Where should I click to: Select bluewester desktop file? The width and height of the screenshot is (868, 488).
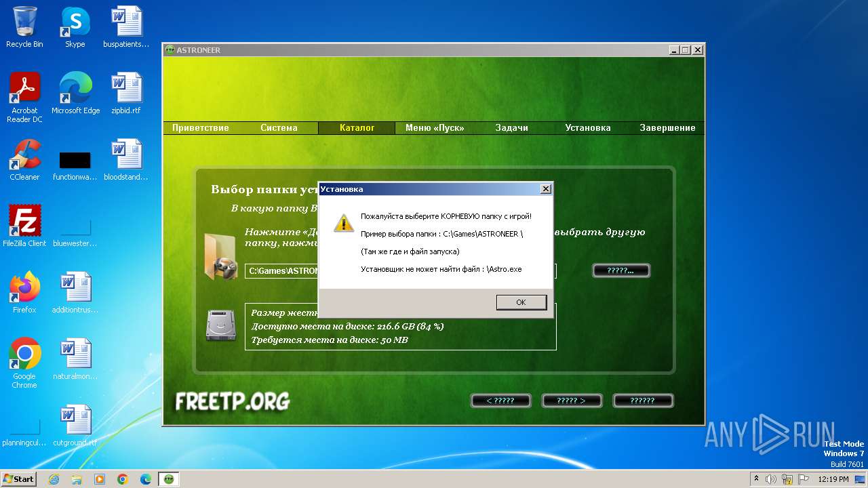click(75, 232)
